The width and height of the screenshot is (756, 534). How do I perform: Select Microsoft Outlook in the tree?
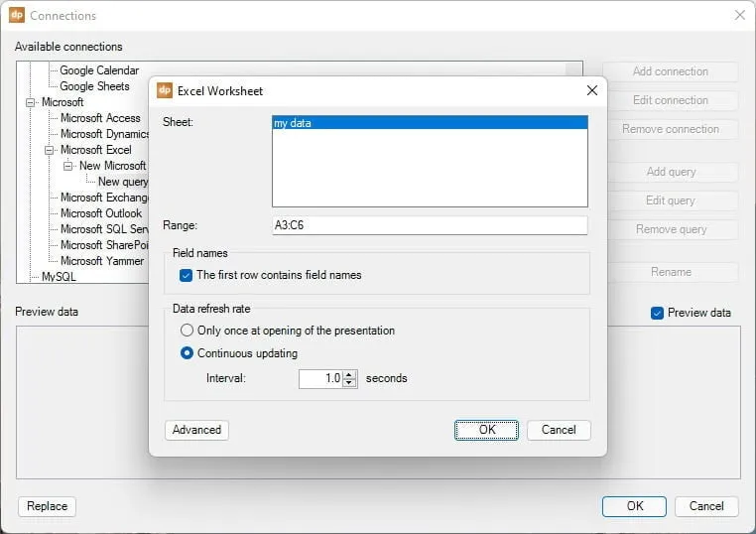101,213
